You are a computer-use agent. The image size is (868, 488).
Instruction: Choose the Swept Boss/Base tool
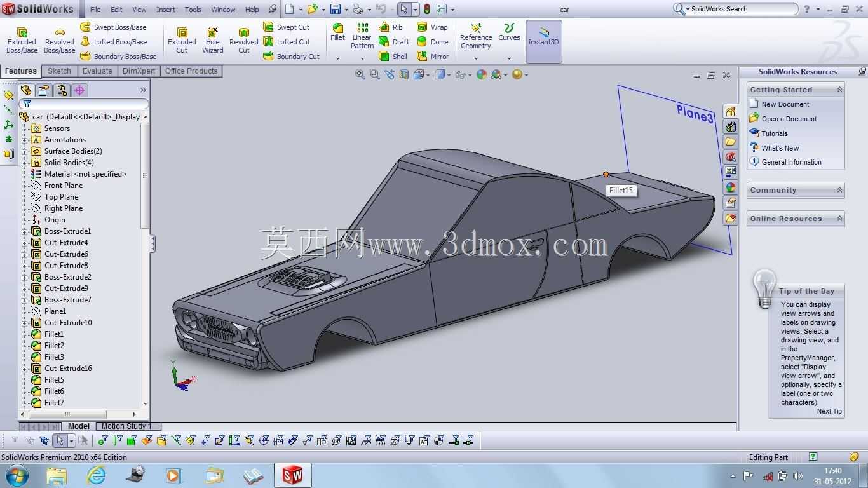pyautogui.click(x=113, y=27)
